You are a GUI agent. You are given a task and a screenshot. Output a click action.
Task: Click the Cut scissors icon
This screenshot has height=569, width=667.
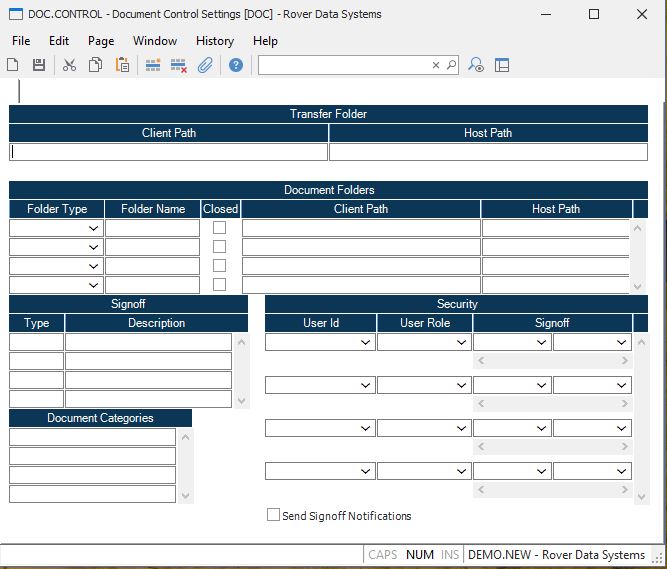69,65
